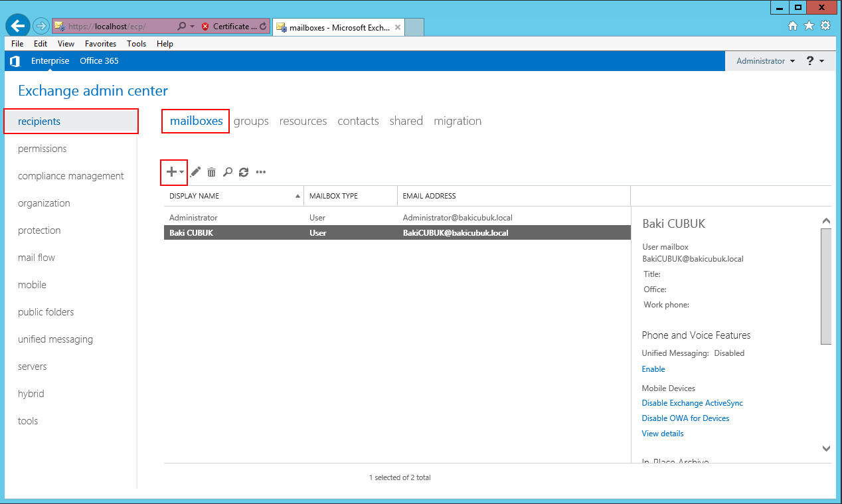Image resolution: width=842 pixels, height=504 pixels.
Task: Click the address bar refresh icon
Action: (263, 27)
